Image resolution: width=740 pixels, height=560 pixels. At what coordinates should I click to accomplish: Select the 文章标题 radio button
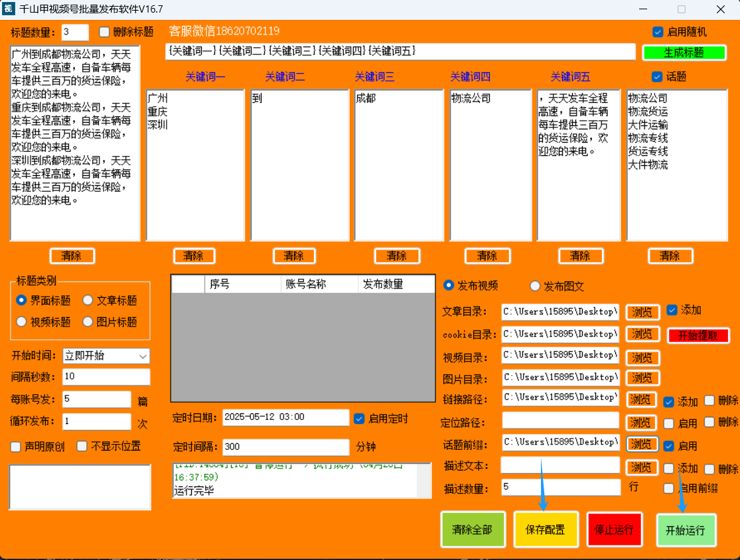[88, 301]
